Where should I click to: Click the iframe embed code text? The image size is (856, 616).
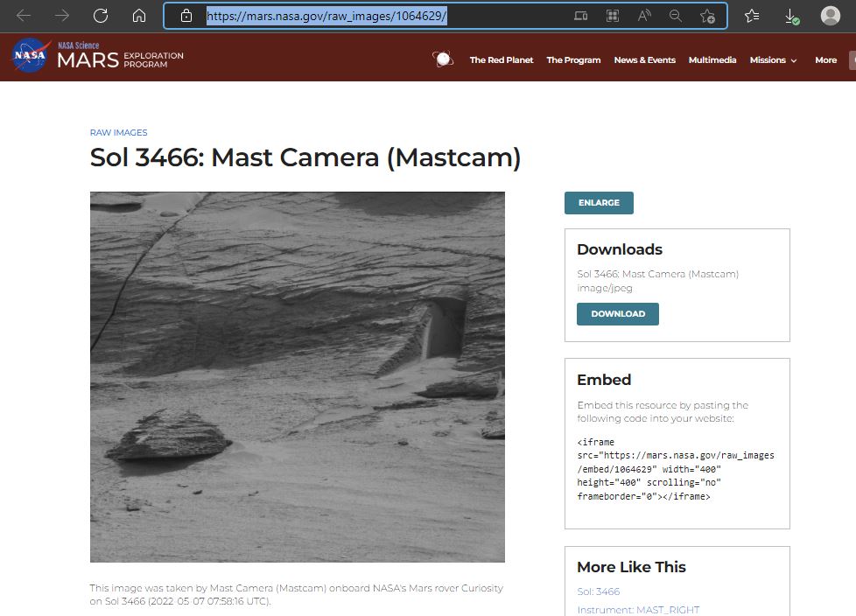pyautogui.click(x=676, y=469)
